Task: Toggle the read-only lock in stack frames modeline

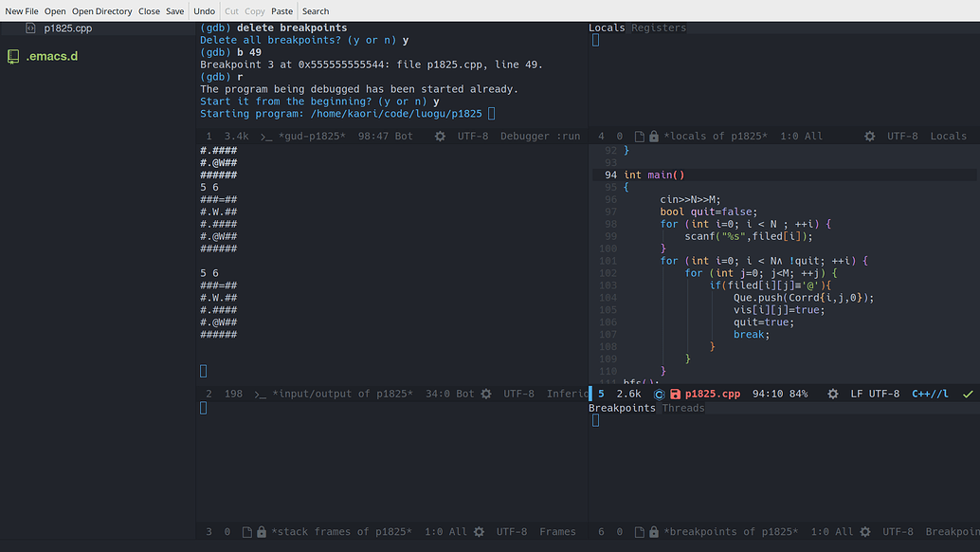Action: pos(261,531)
